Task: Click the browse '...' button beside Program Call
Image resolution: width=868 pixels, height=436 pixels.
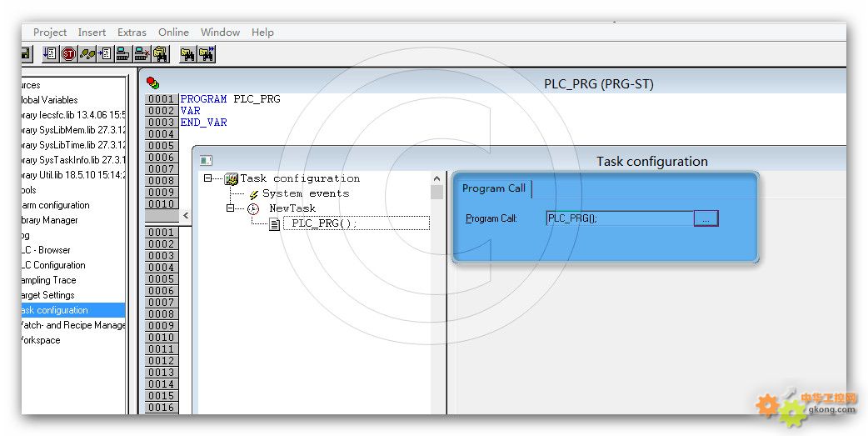Action: pos(706,218)
